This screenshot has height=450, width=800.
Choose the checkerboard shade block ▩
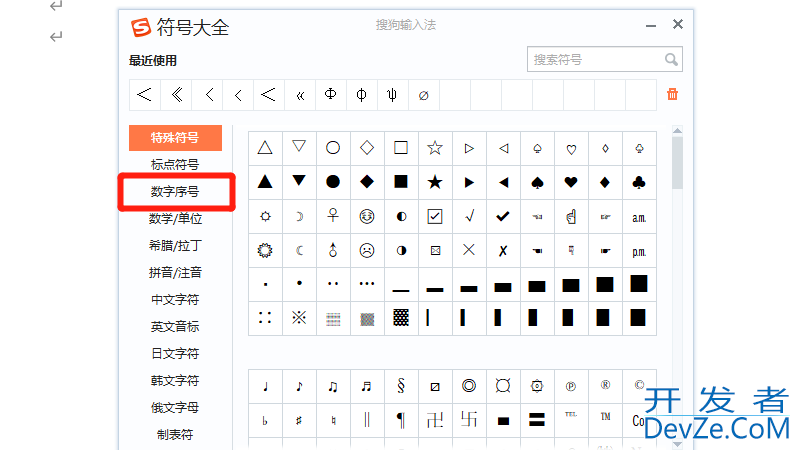[x=401, y=318]
